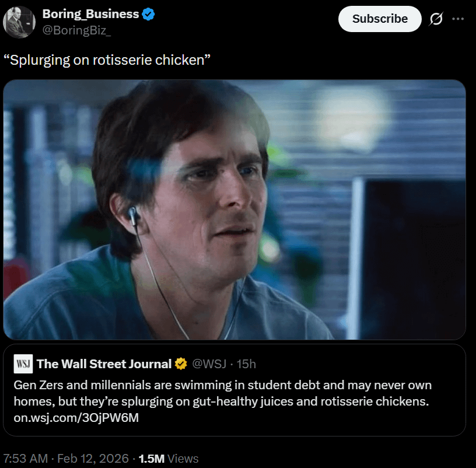Open the Grok explain icon
This screenshot has width=476, height=468.
click(435, 19)
